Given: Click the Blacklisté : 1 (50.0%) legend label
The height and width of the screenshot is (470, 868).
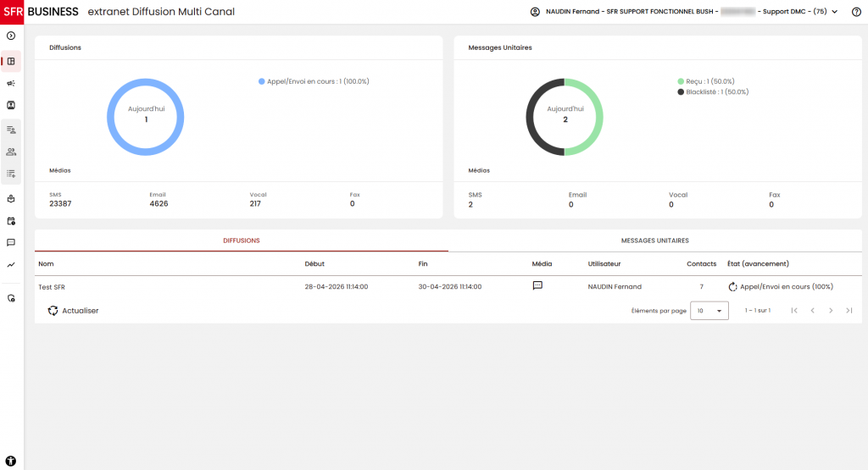Looking at the screenshot, I should (717, 91).
